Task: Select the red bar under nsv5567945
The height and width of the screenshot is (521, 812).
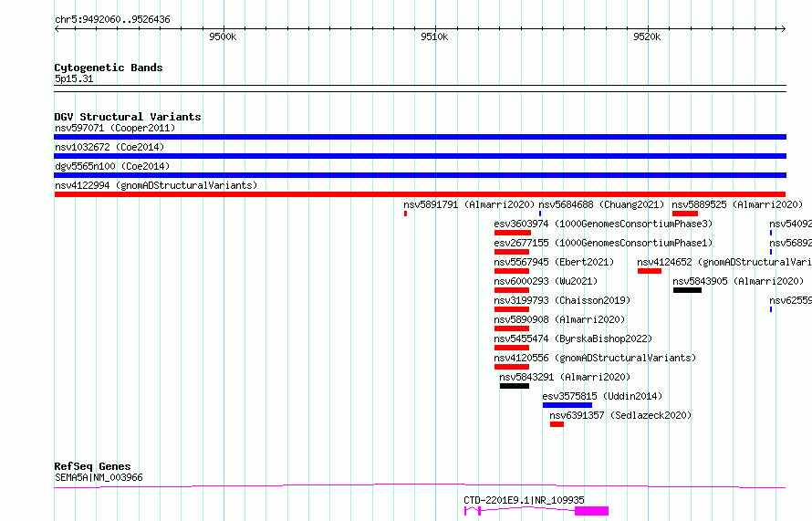Action: pyautogui.click(x=512, y=271)
